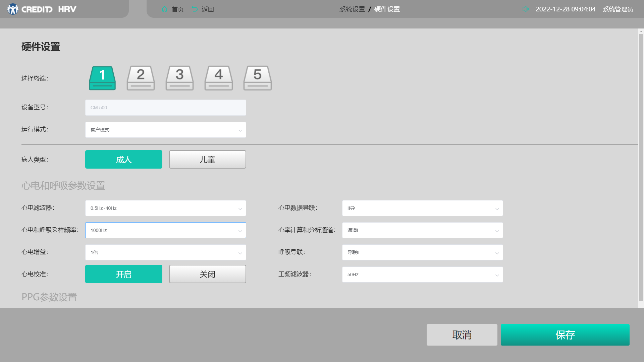The image size is (644, 362).
Task: Open the 工频滤波器 50Hz dropdown
Action: point(422,275)
